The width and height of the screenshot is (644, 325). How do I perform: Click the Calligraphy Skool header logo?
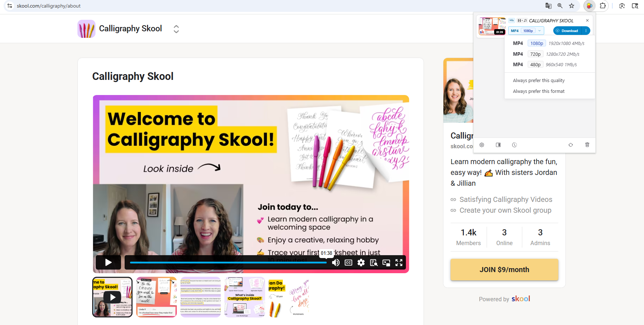[86, 29]
